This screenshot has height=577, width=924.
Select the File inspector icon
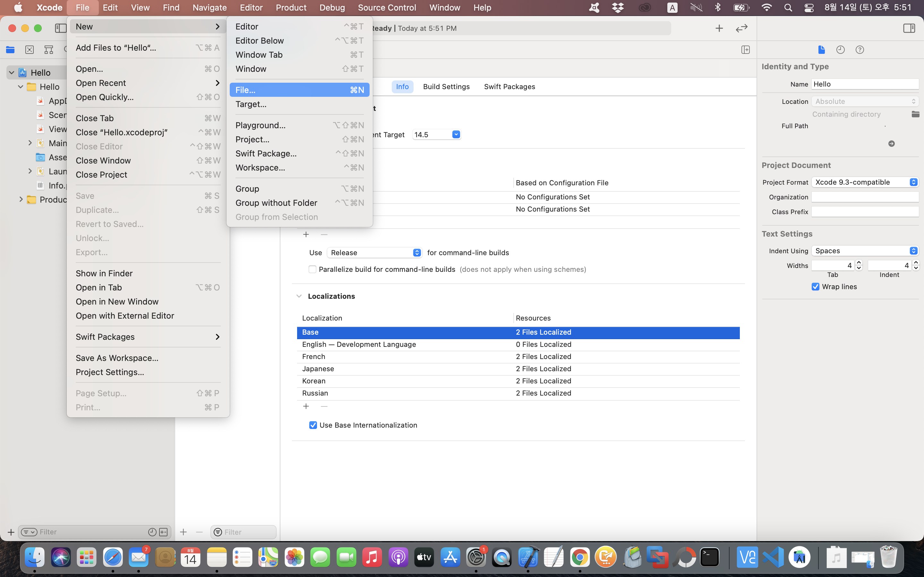click(x=821, y=50)
